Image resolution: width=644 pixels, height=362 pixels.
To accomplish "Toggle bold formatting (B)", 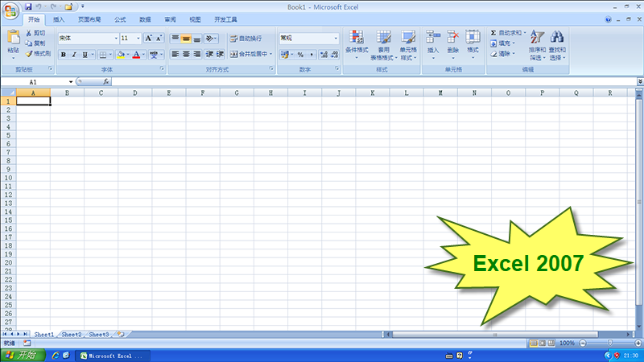I will click(x=64, y=55).
